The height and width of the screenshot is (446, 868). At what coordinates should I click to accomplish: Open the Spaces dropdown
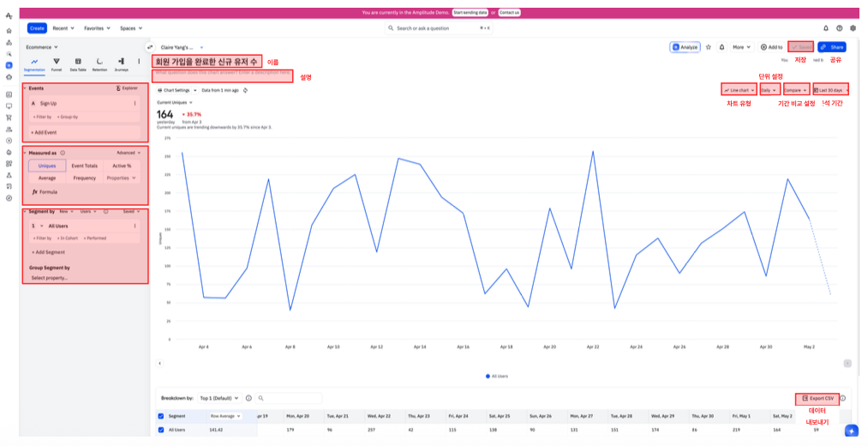pos(131,28)
